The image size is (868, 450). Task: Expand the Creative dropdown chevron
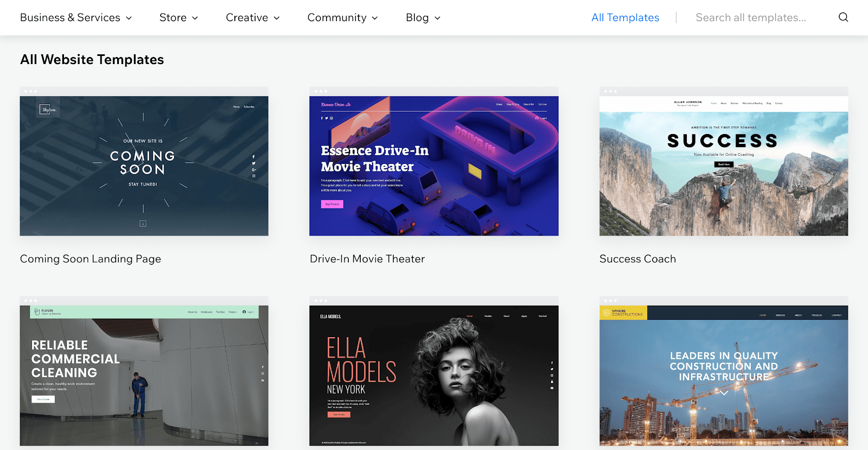pyautogui.click(x=277, y=18)
